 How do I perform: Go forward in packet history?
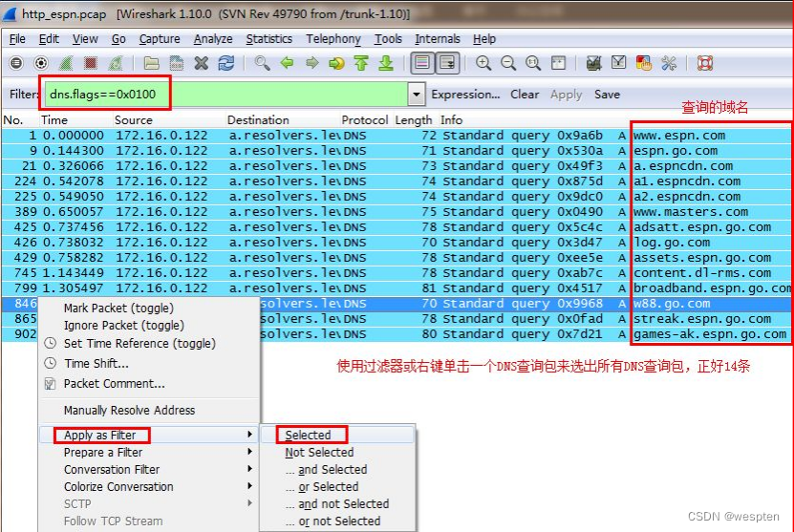[x=311, y=63]
